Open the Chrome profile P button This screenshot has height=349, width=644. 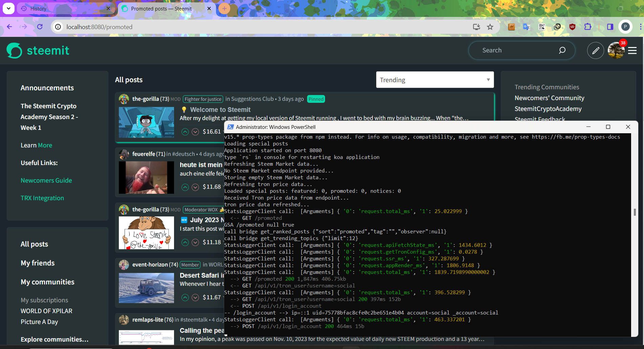pyautogui.click(x=625, y=27)
